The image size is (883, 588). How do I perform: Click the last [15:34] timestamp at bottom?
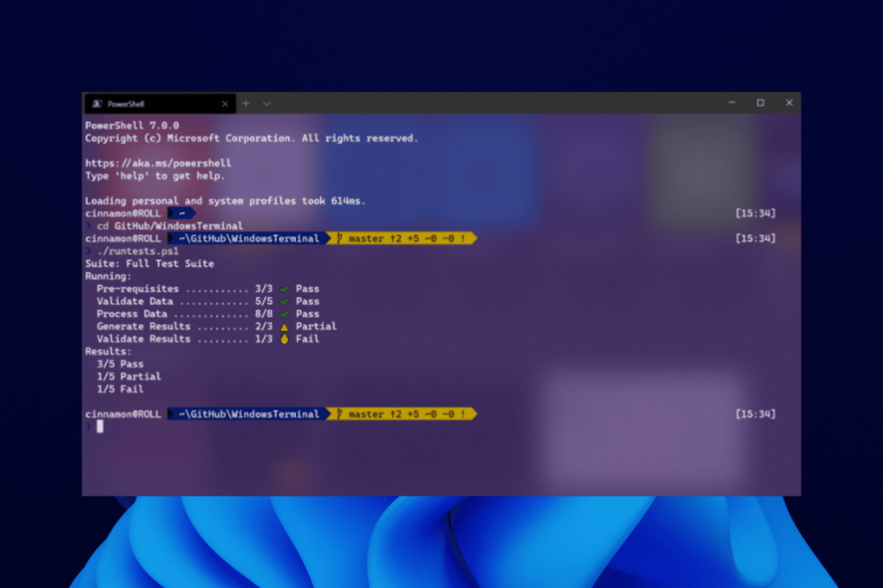tap(755, 414)
